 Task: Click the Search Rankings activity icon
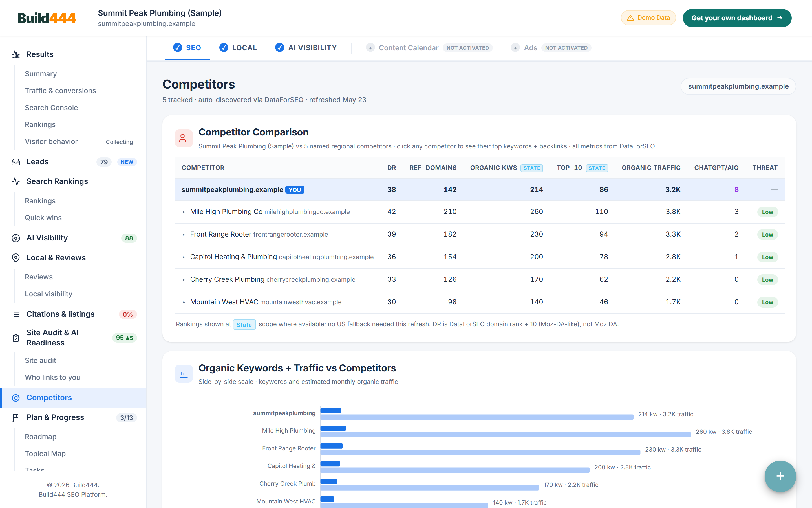16,182
